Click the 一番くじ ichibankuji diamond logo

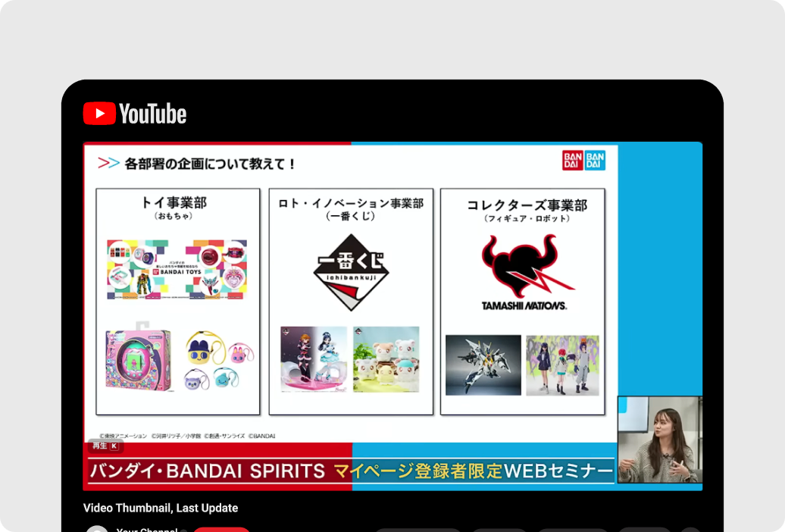pos(352,272)
